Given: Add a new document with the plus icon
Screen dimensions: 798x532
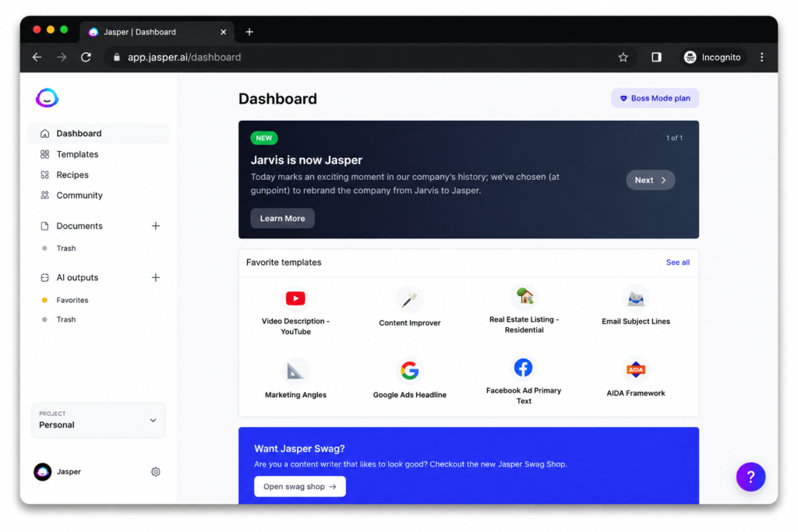Looking at the screenshot, I should 156,226.
